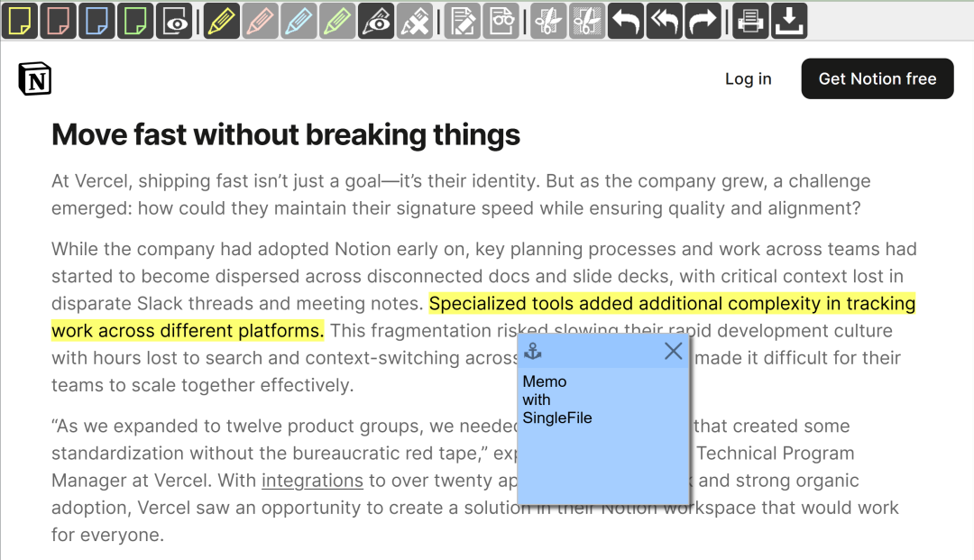Click the 'Move fast without breaking things' heading
Viewport: 974px width, 560px height.
(286, 134)
